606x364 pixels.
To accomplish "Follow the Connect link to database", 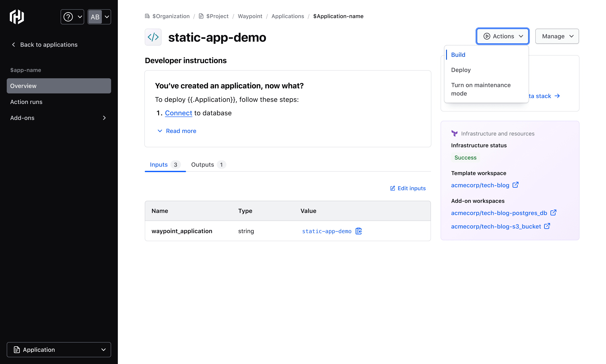I will click(178, 113).
